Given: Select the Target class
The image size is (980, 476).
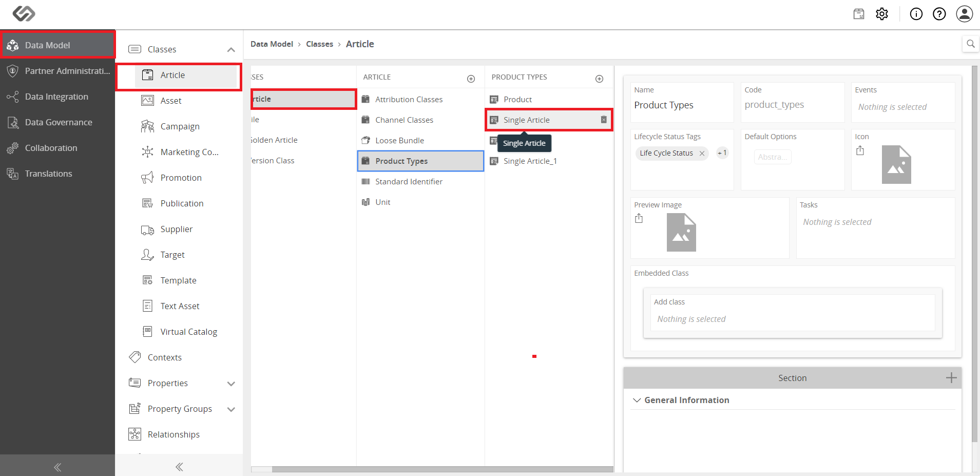Looking at the screenshot, I should [x=186, y=255].
